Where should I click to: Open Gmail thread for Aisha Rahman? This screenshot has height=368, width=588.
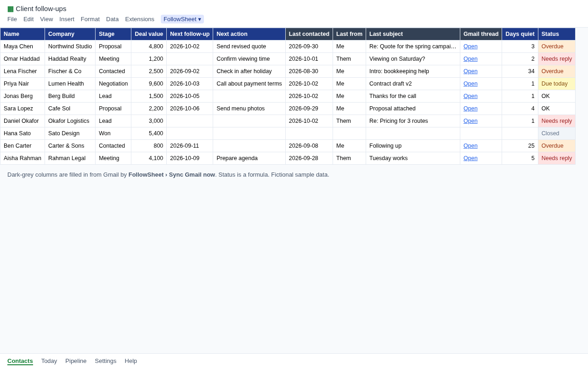(x=470, y=158)
